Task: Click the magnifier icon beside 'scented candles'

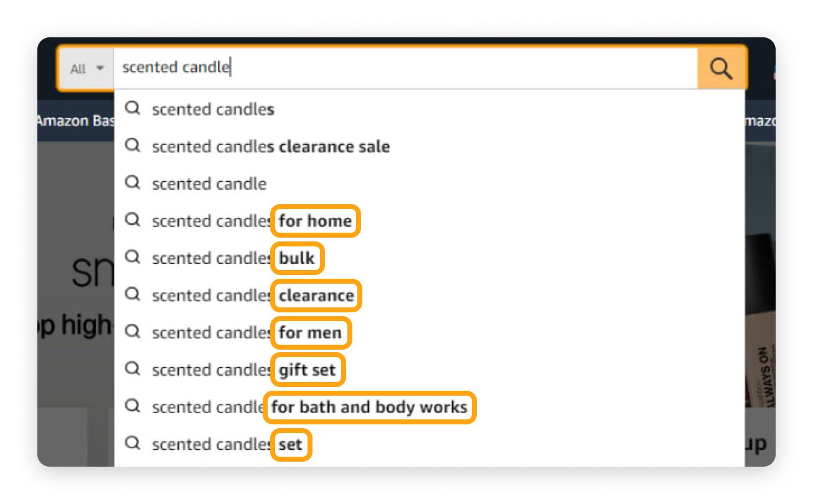Action: 133,108
